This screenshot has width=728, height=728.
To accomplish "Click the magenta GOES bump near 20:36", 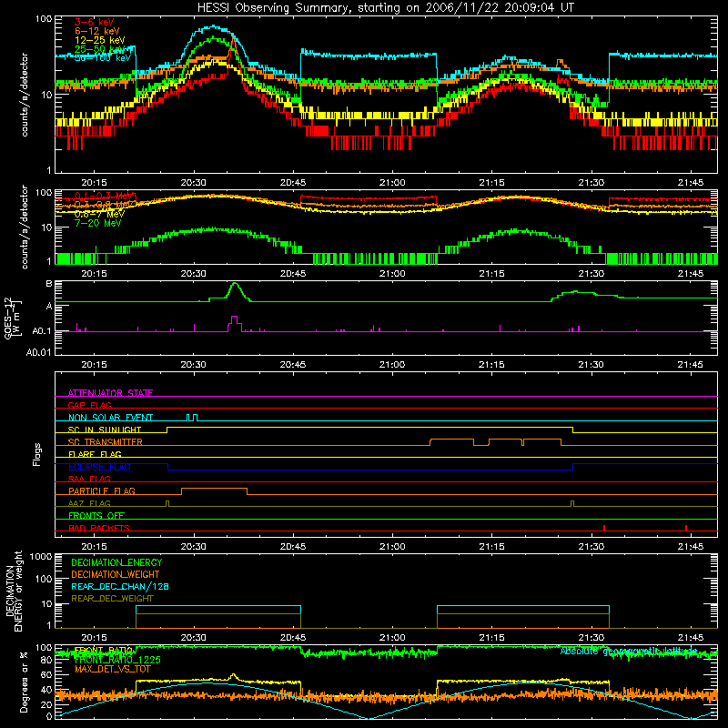I will click(x=235, y=323).
